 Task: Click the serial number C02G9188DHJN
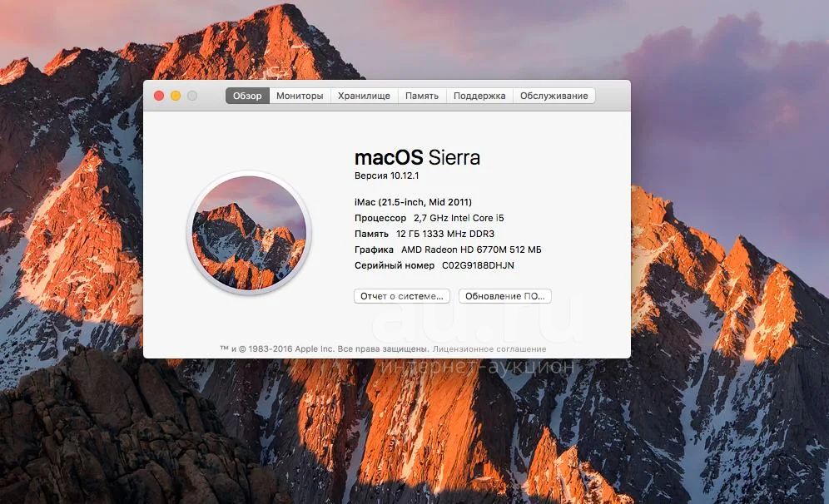pyautogui.click(x=478, y=265)
